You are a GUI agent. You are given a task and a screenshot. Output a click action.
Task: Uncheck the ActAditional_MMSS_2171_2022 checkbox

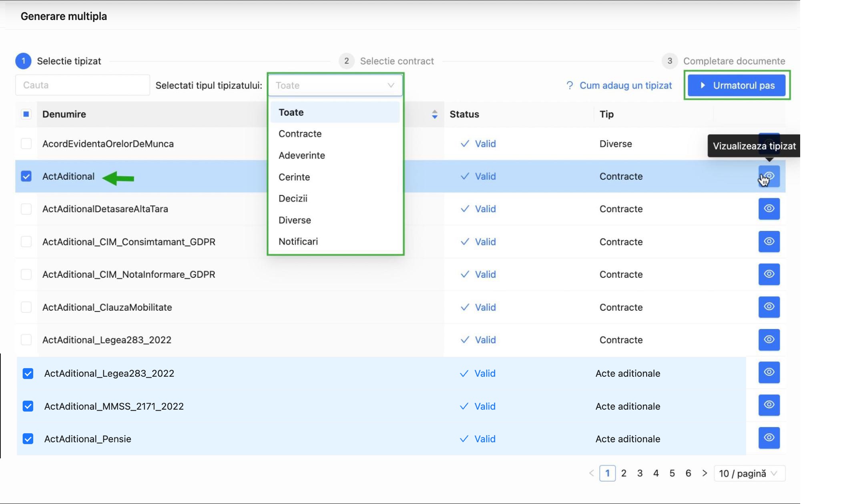pos(28,406)
